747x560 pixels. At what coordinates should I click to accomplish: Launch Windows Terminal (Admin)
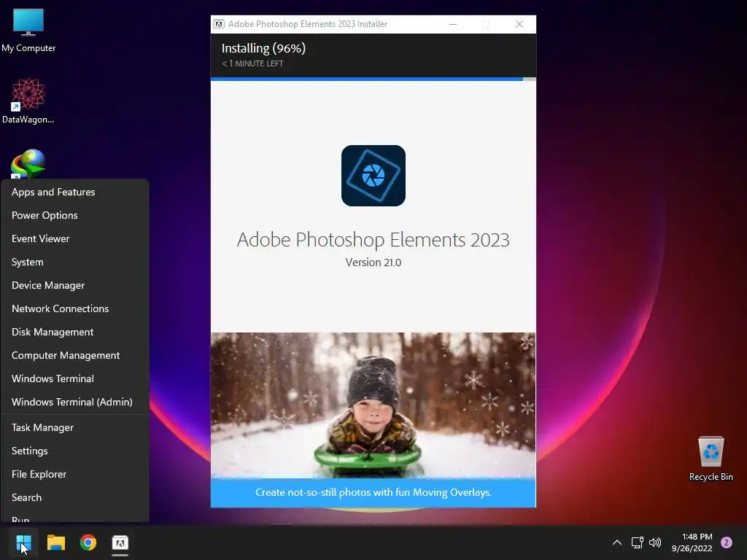coord(75,402)
